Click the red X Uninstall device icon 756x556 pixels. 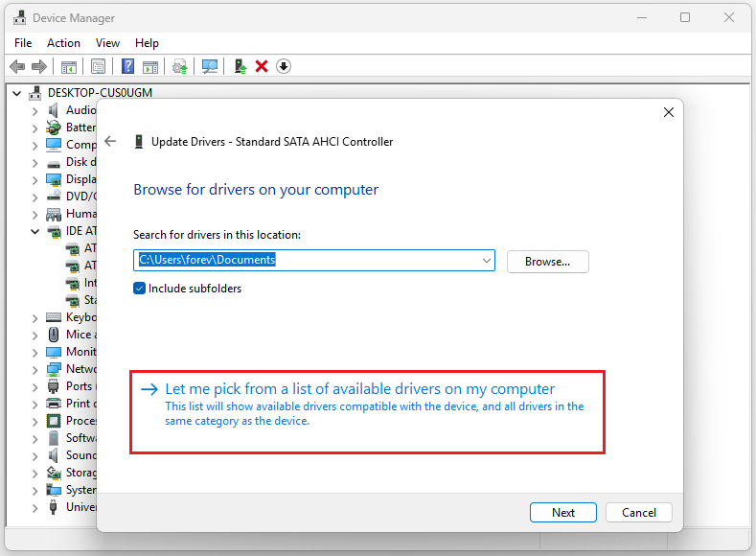pos(262,66)
